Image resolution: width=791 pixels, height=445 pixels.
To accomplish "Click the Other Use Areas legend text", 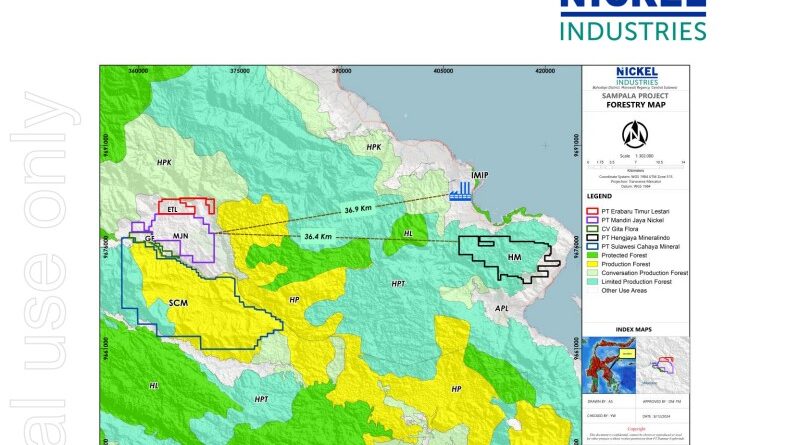I will tap(624, 291).
